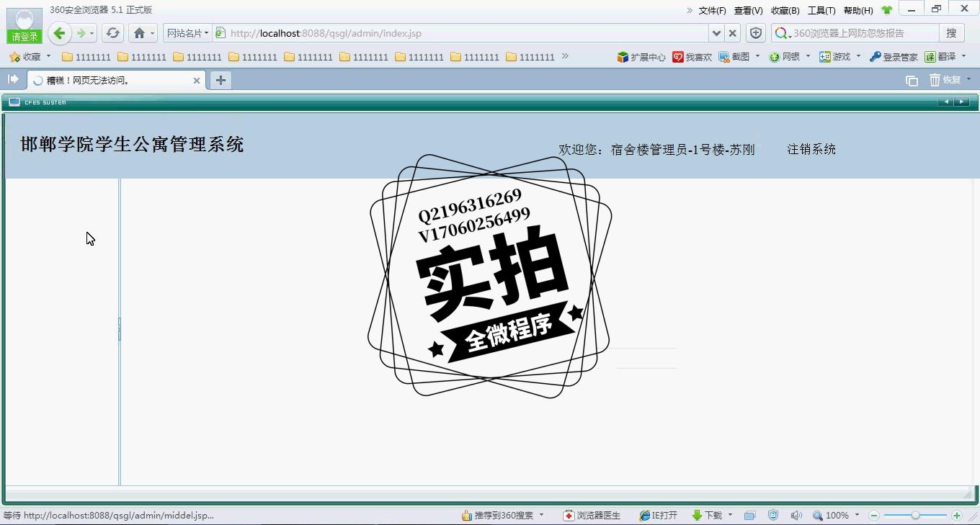Reload the page with the refresh icon
This screenshot has width=980, height=525.
[112, 33]
